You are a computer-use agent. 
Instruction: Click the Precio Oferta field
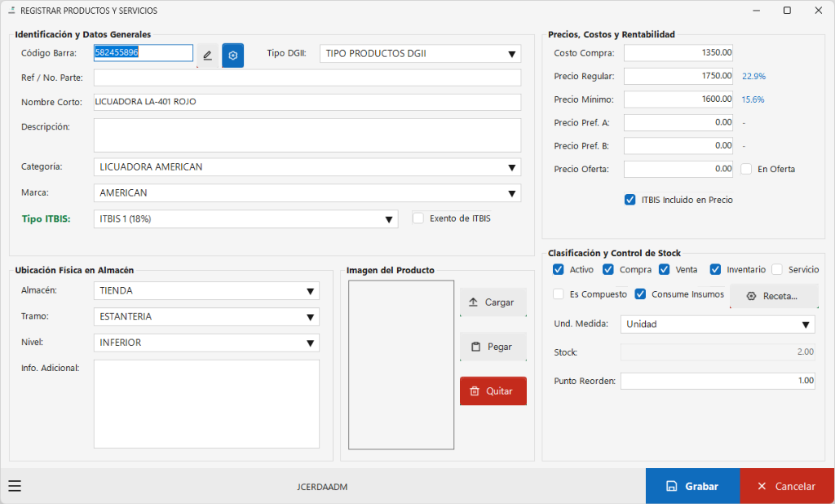(678, 169)
